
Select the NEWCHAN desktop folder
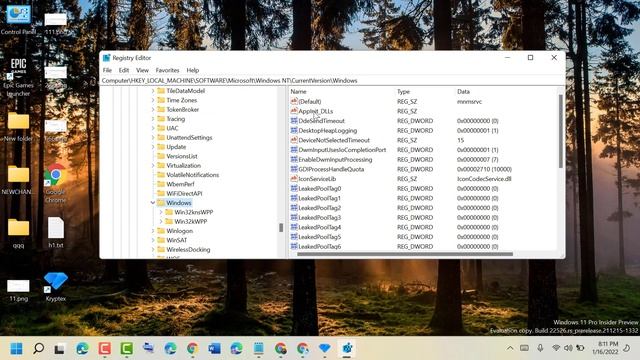(18, 180)
